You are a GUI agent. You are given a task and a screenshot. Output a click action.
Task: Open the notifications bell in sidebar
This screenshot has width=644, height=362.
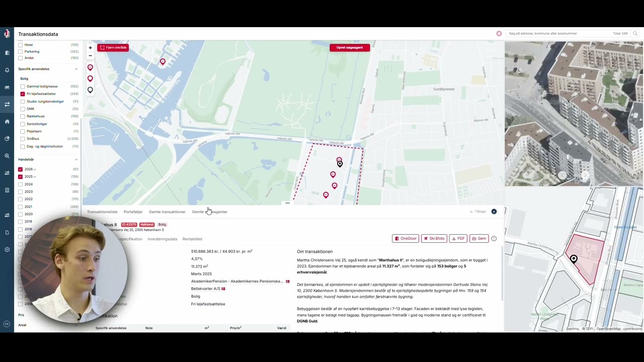click(x=7, y=70)
